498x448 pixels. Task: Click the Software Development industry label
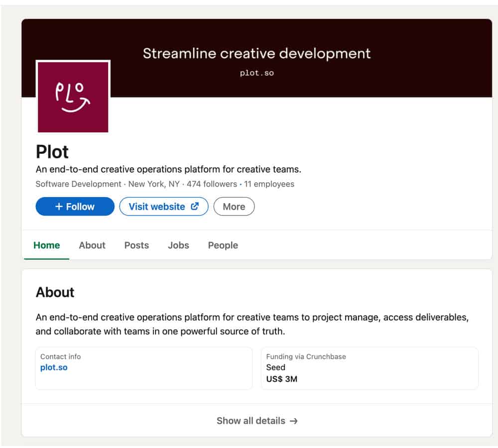click(78, 184)
